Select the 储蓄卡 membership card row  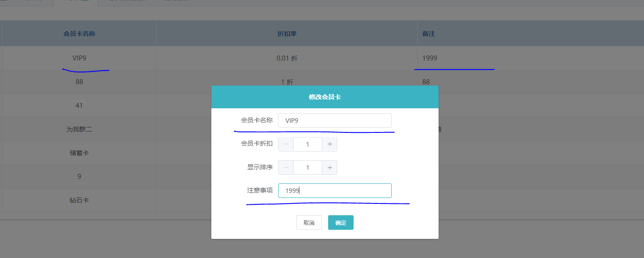pyautogui.click(x=79, y=153)
